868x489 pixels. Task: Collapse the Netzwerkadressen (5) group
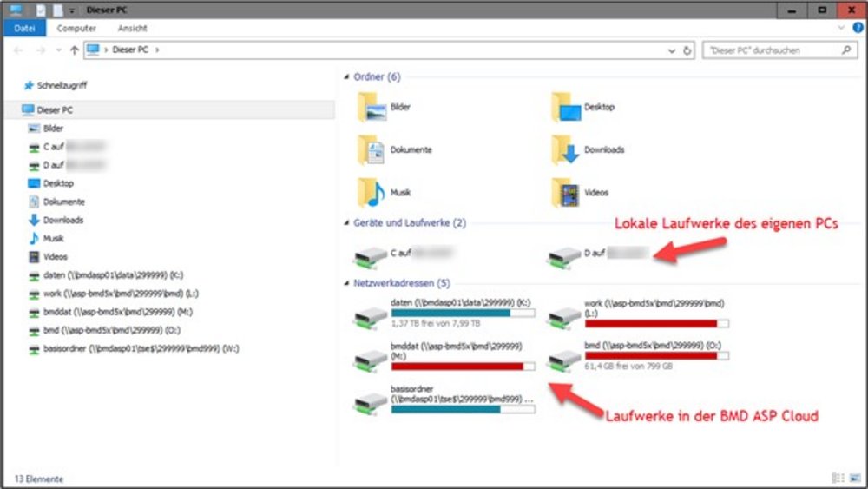347,284
